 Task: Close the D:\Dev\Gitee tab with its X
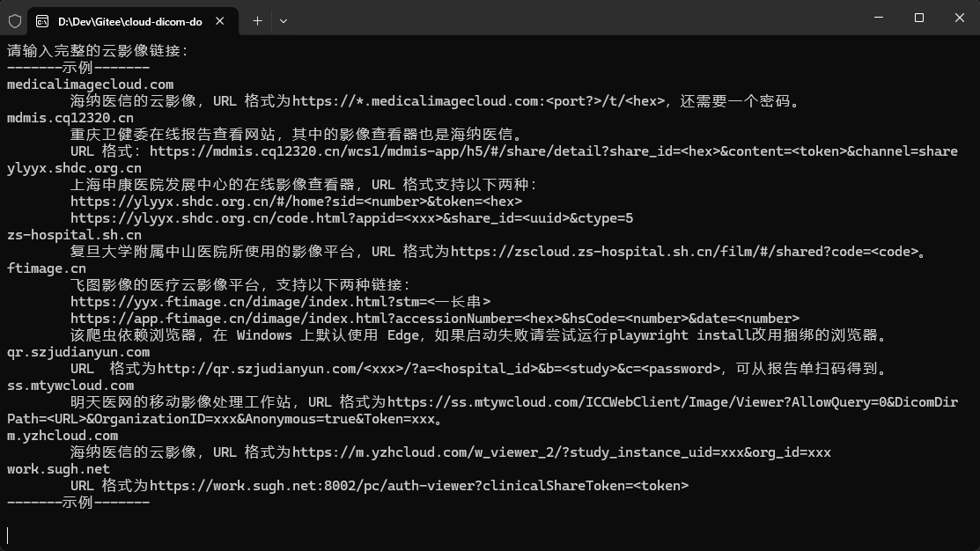tap(221, 18)
